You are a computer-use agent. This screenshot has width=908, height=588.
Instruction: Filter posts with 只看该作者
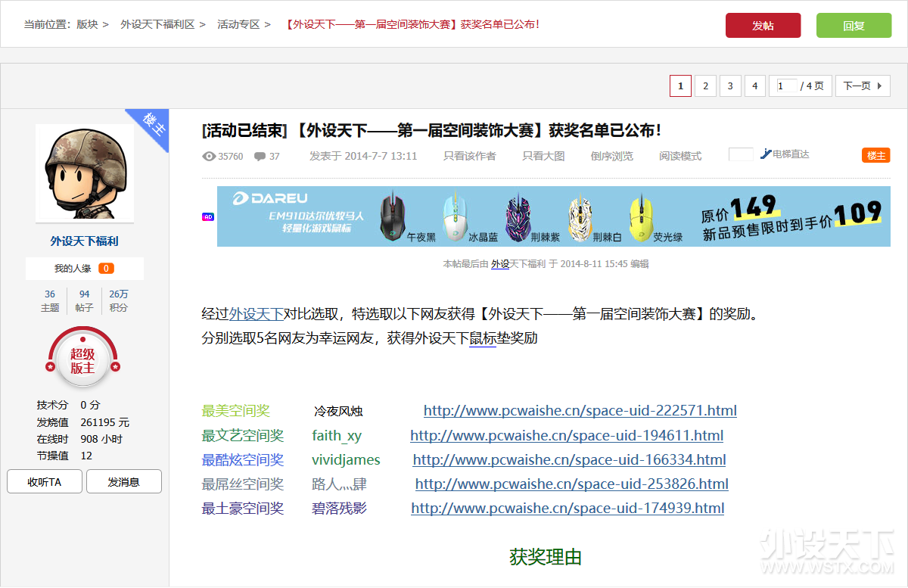click(469, 157)
